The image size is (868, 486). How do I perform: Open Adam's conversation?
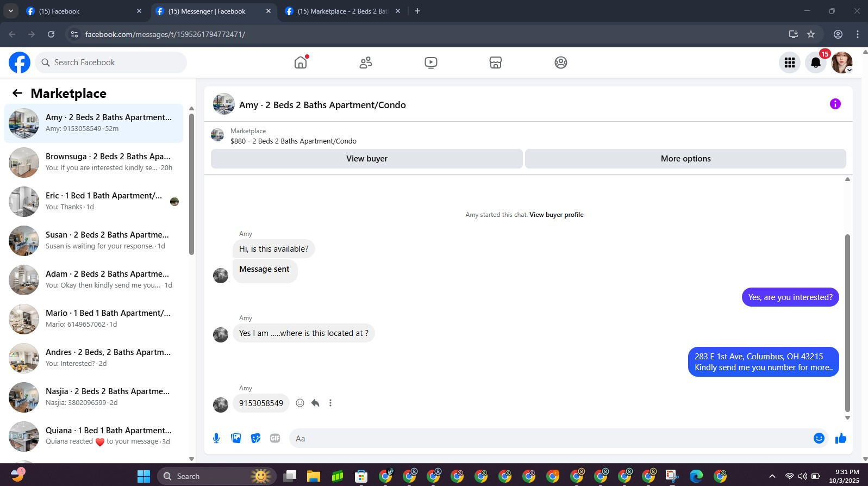[93, 280]
